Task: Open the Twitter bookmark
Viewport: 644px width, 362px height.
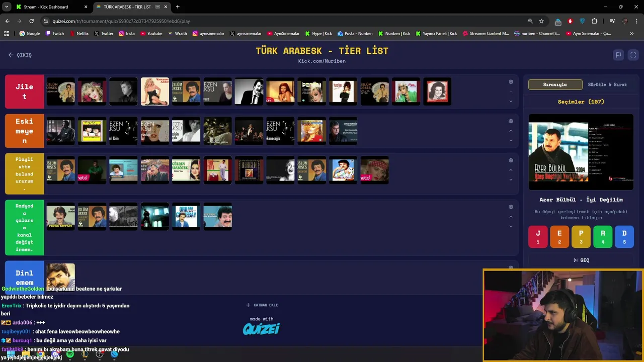Action: click(x=104, y=34)
